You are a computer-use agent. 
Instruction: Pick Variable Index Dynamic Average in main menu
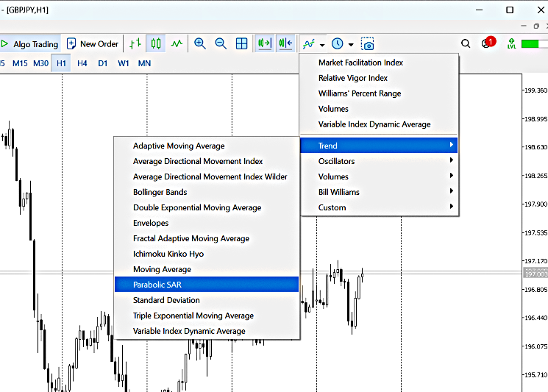379,124
